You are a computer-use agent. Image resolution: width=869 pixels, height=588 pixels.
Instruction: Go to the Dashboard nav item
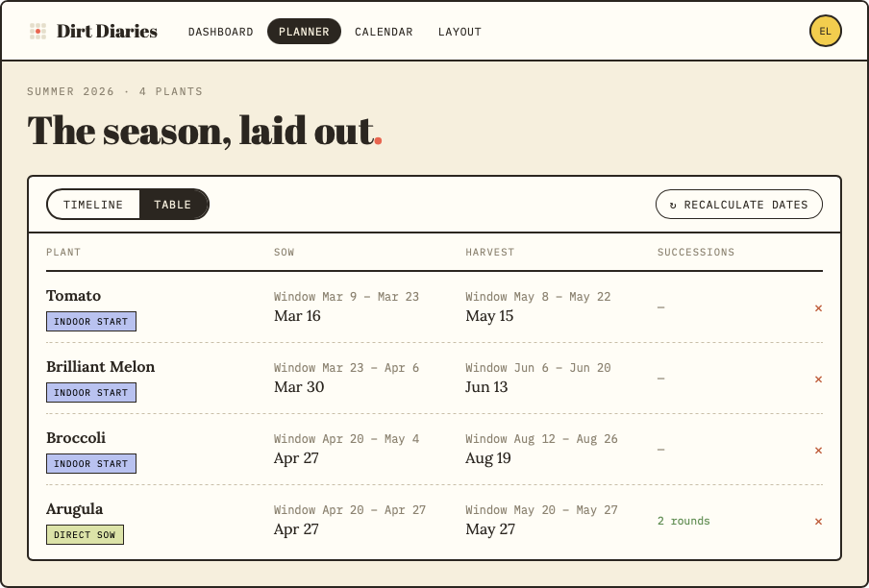(220, 32)
